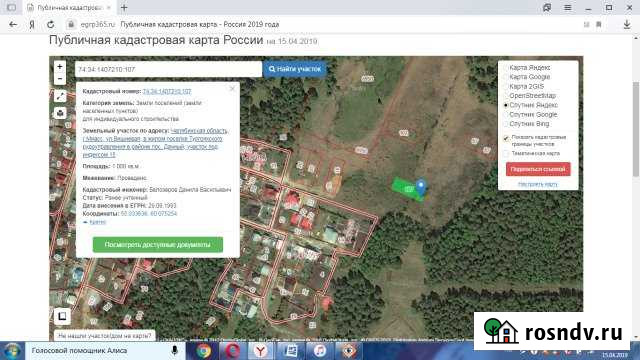Close the parcel info popup
Screen dimensions: 640x360
232,89
